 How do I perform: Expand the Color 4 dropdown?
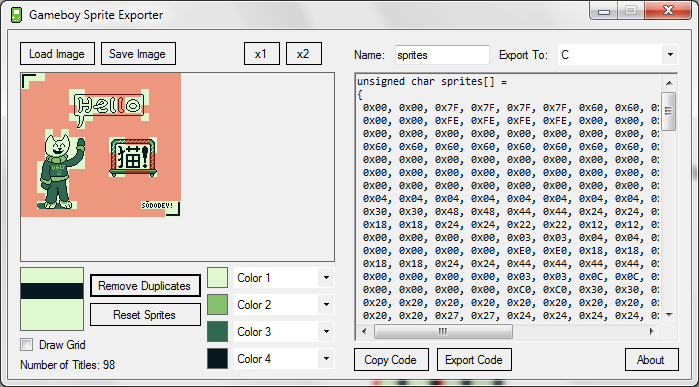[x=326, y=358]
